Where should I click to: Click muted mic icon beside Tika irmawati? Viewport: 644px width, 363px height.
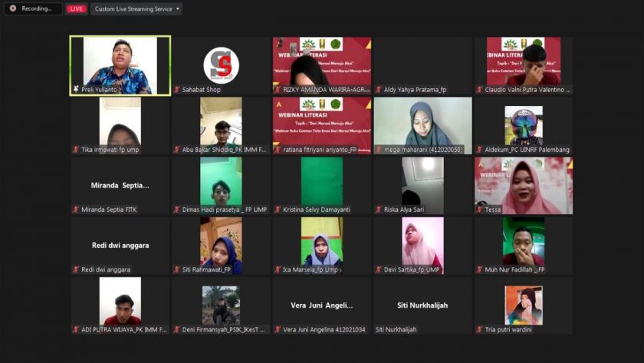(76, 150)
